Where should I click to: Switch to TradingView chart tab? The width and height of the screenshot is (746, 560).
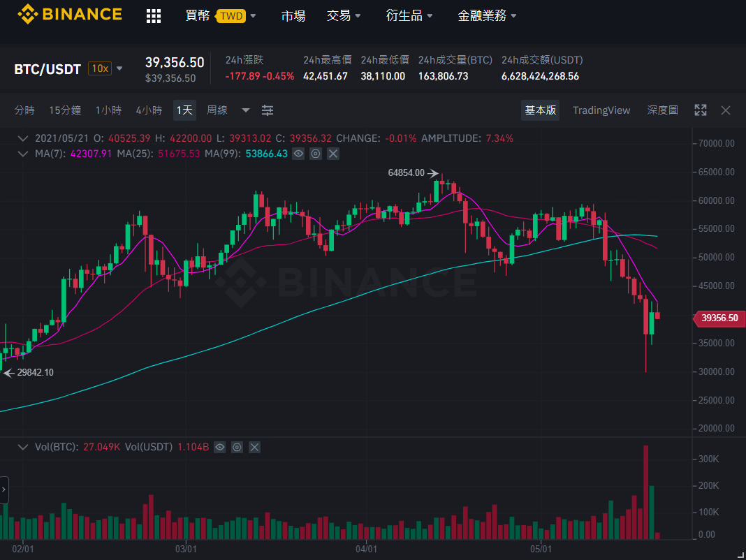pos(601,110)
